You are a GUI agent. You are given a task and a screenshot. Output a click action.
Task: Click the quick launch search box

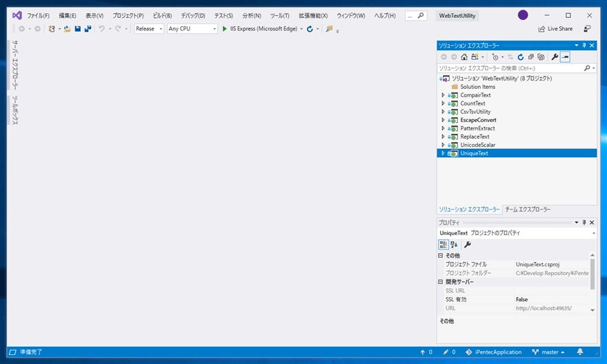[416, 15]
